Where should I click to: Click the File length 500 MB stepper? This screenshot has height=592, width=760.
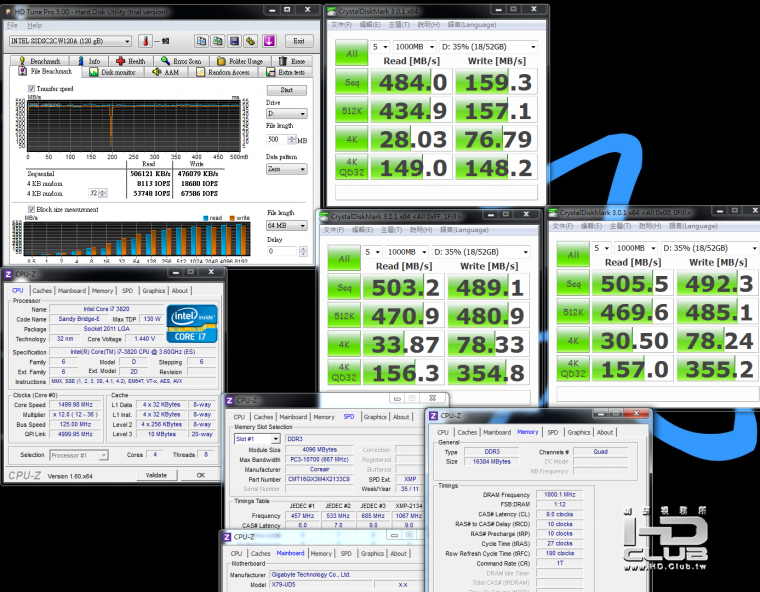(292, 140)
